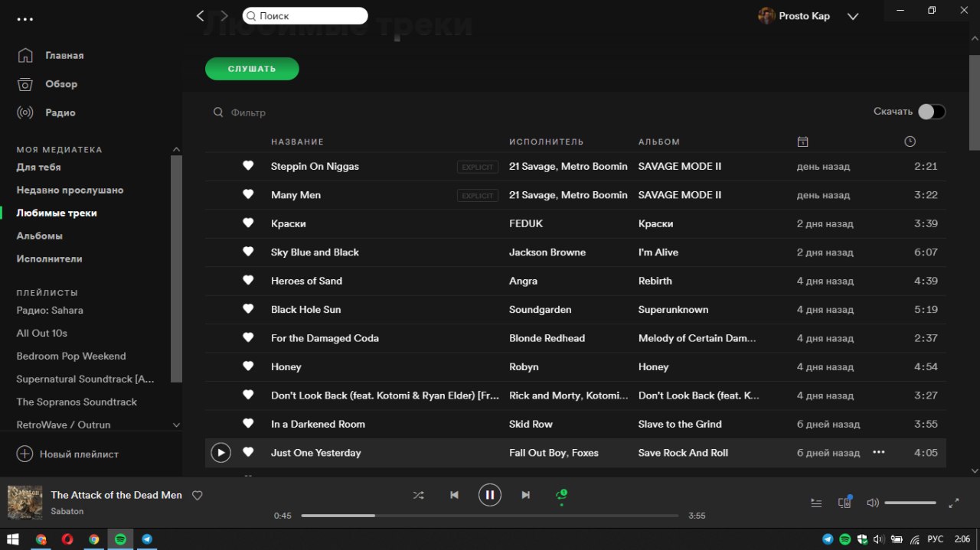Screen dimensions: 980x550
Task: Pause the current track
Action: point(490,495)
